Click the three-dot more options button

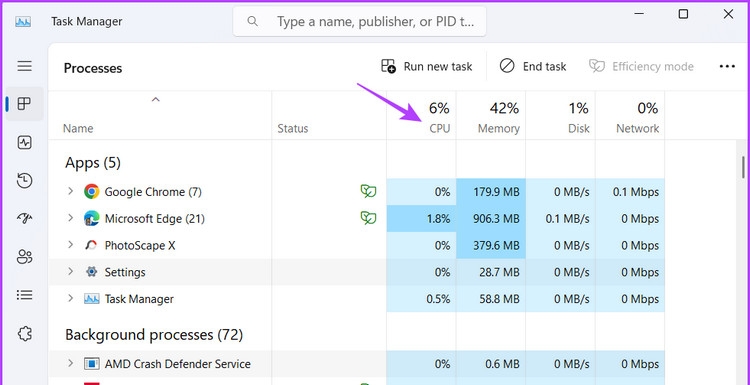pos(727,66)
